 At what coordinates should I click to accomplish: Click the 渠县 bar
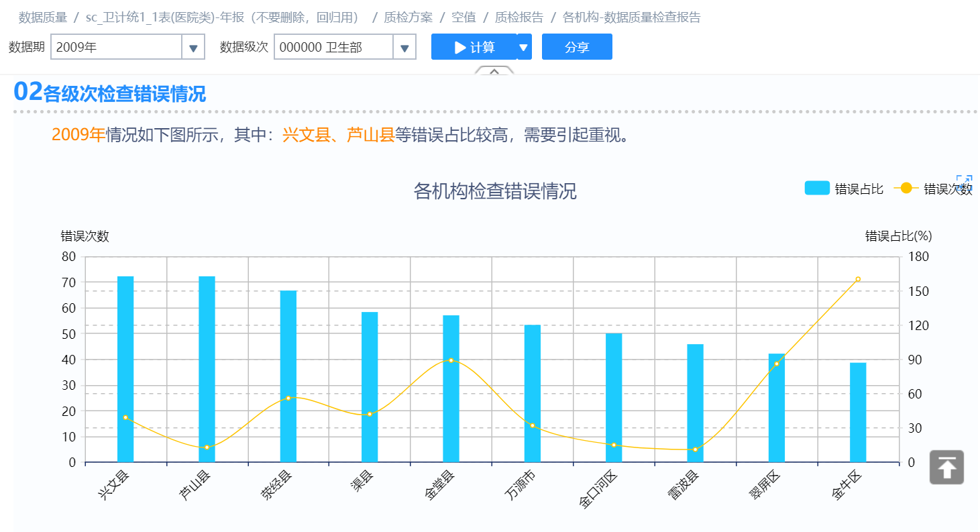[370, 387]
